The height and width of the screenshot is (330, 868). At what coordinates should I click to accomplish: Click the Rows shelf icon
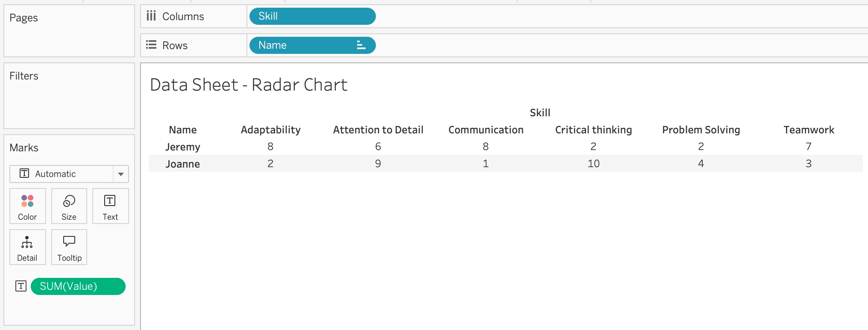point(151,45)
